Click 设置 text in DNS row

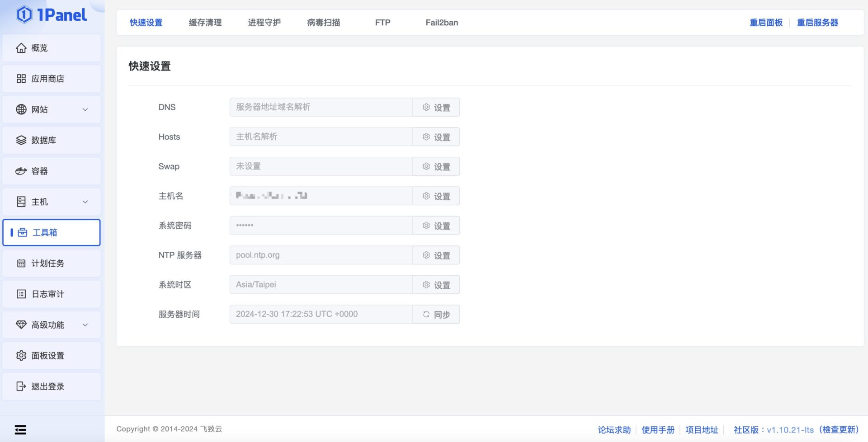pyautogui.click(x=442, y=108)
